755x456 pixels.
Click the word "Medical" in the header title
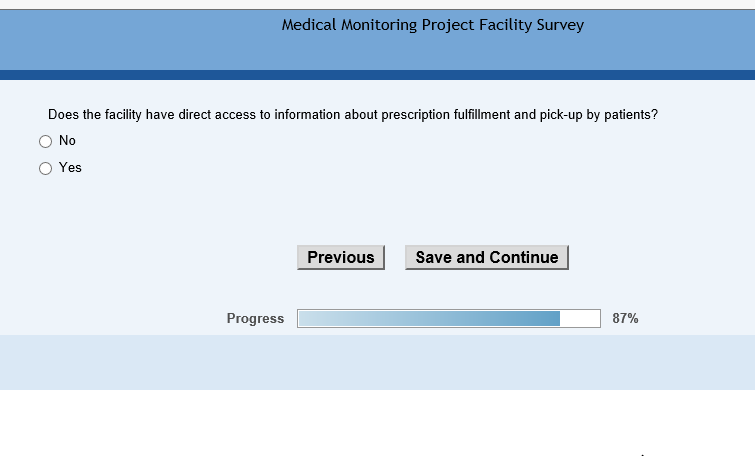(x=309, y=25)
